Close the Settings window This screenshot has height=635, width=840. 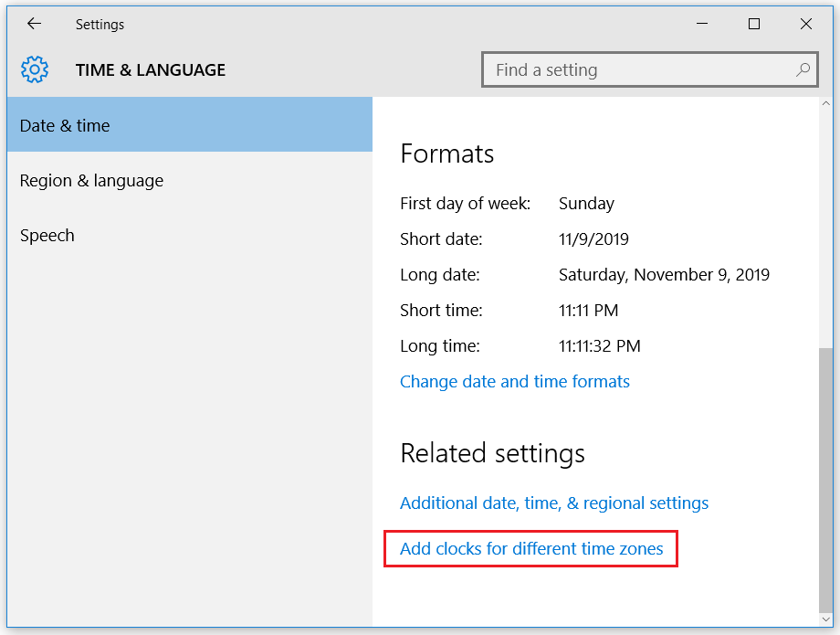(805, 24)
